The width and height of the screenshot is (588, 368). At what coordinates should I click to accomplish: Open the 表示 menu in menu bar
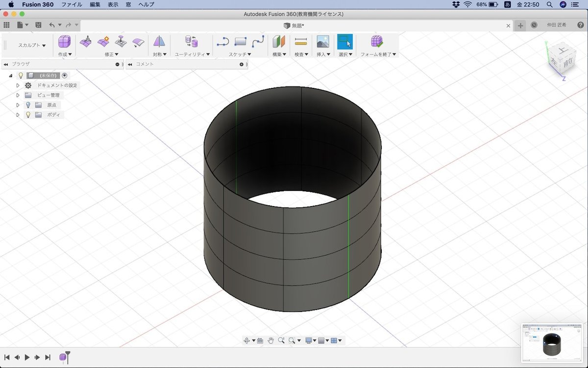[113, 4]
